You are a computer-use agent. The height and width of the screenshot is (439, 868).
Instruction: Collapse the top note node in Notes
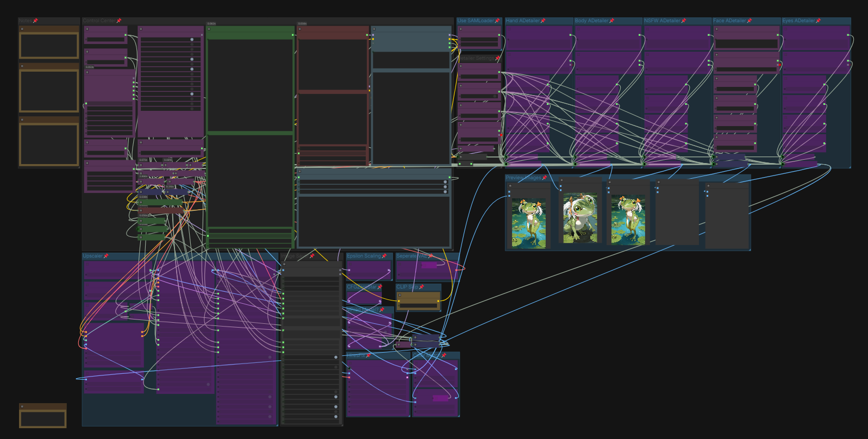click(22, 29)
